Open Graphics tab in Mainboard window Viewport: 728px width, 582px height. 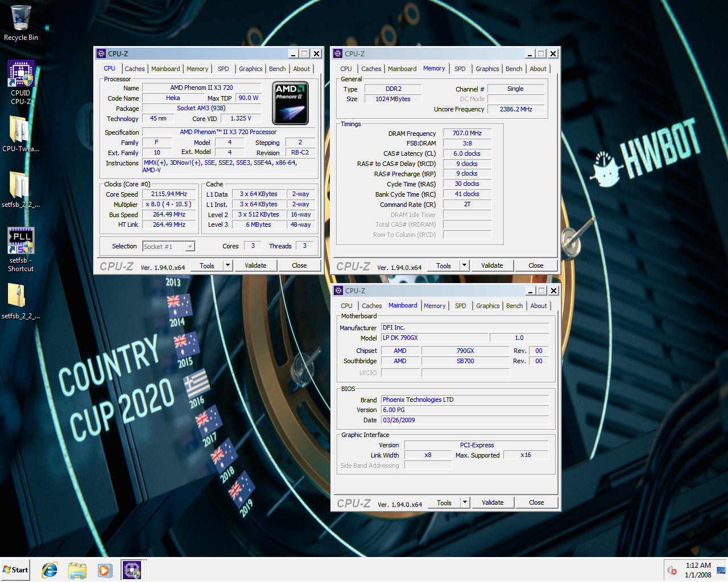pos(488,306)
